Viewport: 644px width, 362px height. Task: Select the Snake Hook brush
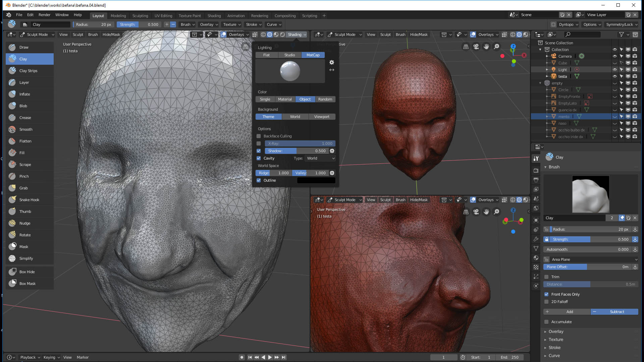tap(30, 200)
